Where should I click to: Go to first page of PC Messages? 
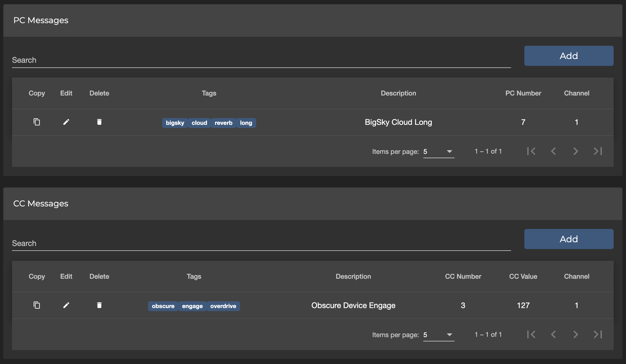tap(531, 151)
